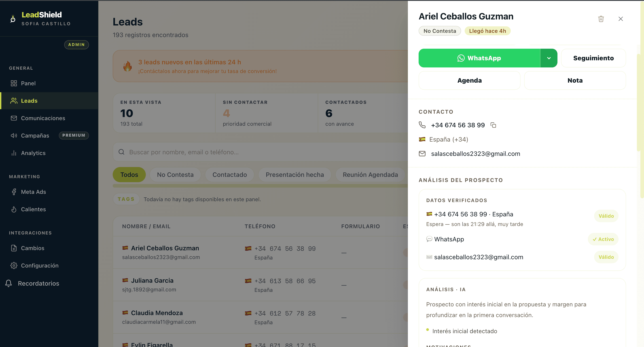Open the Claudia Mendoza lead row
644x347 pixels.
coord(260,317)
